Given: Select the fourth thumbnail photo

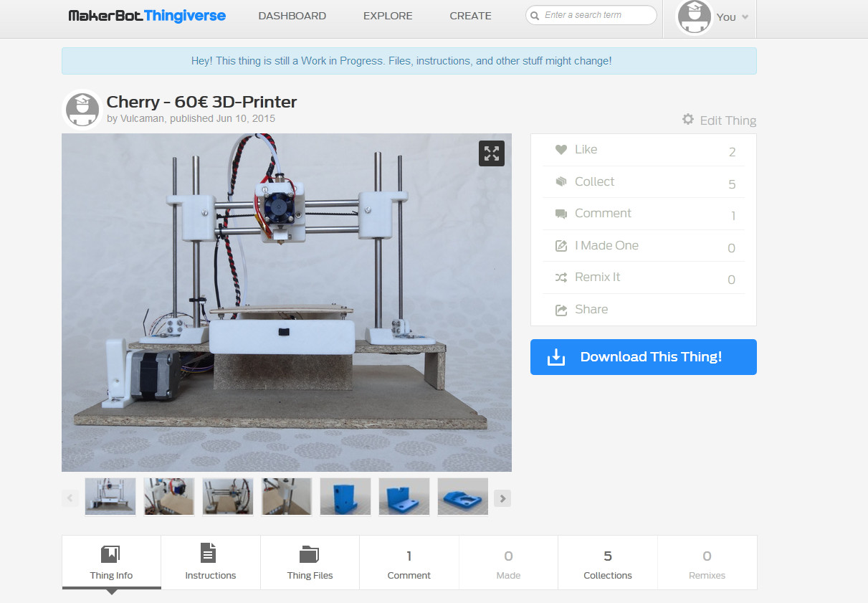Looking at the screenshot, I should (287, 497).
